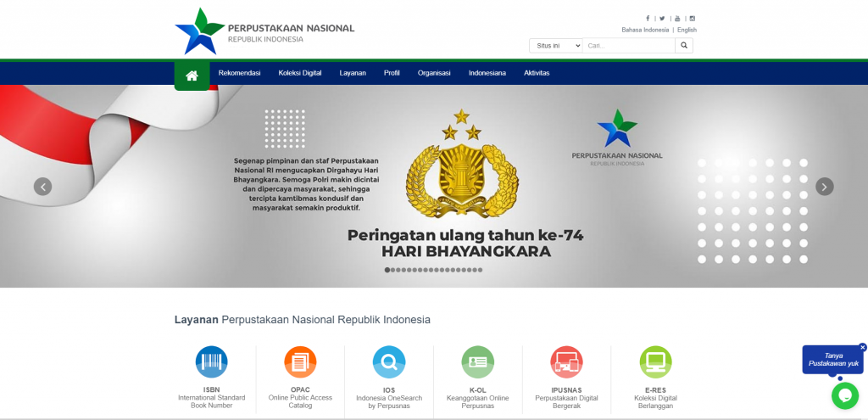Open the IPUSNAS digital library icon
This screenshot has width=868, height=420.
tap(566, 362)
